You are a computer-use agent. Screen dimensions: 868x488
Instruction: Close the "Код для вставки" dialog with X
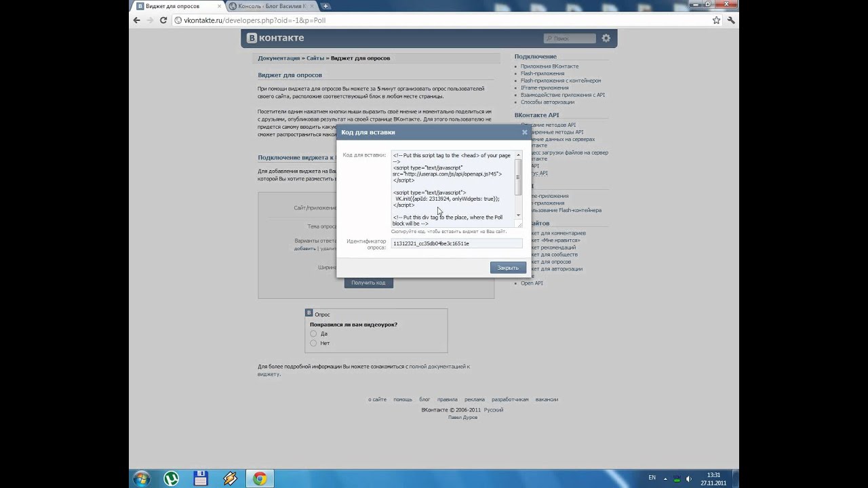coord(524,132)
